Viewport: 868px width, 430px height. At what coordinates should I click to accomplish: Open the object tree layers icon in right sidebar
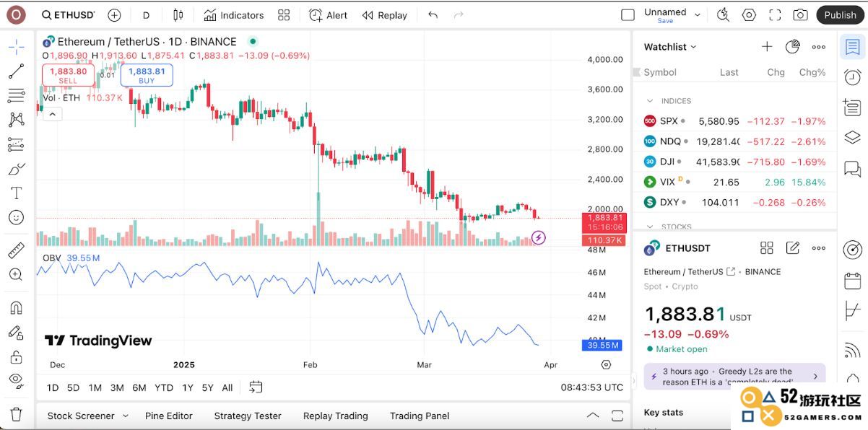coord(853,137)
